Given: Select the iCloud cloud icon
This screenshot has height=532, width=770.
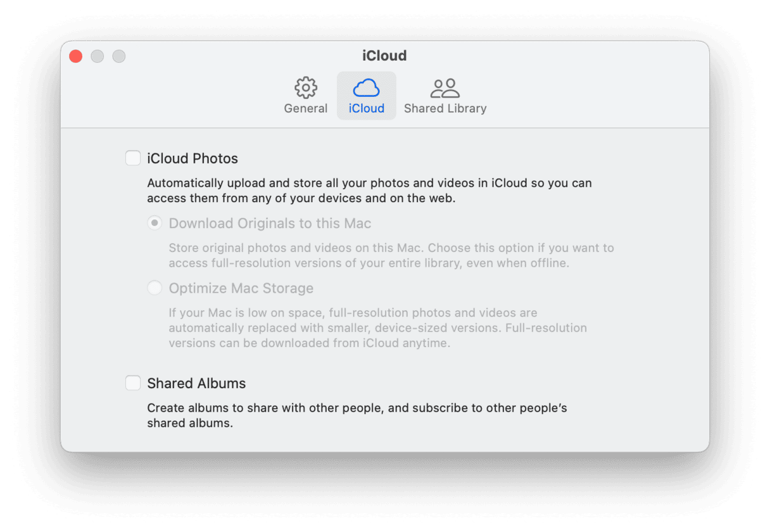Looking at the screenshot, I should coord(367,88).
